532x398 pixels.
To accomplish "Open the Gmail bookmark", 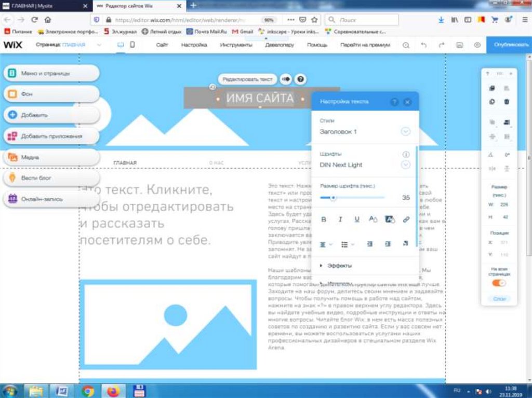I will (x=243, y=32).
